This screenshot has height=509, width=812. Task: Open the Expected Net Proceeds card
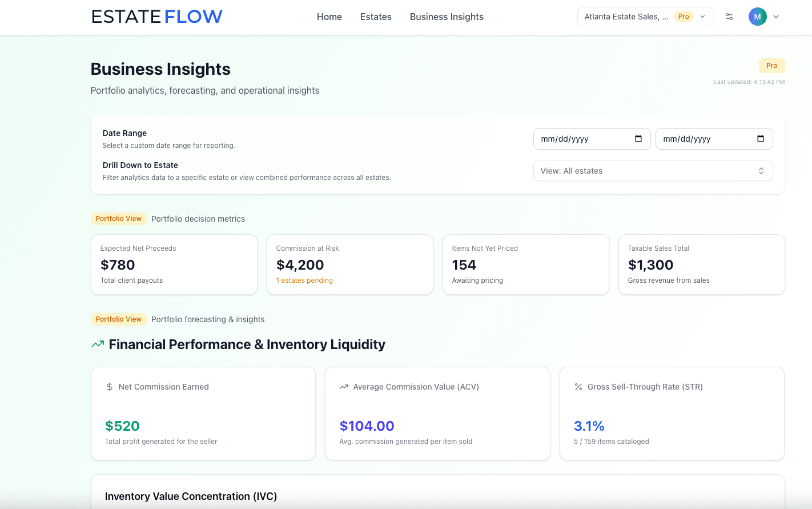point(174,264)
